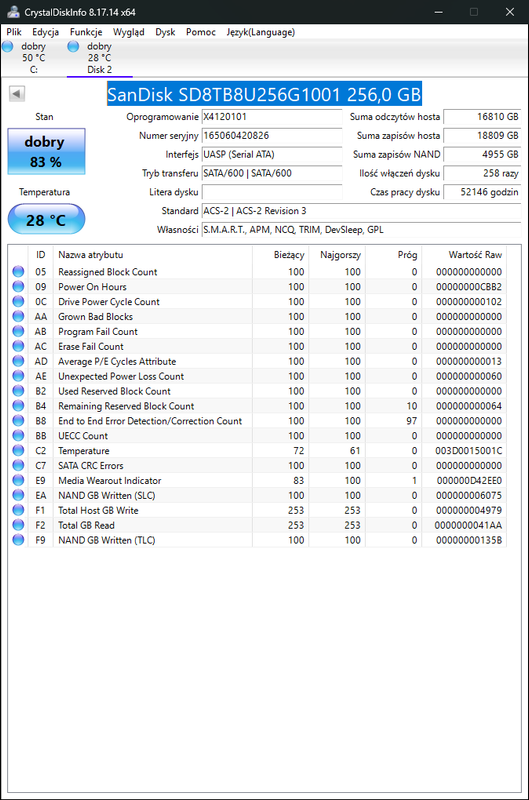
Task: Click the Stan label above health status
Action: pos(44,117)
